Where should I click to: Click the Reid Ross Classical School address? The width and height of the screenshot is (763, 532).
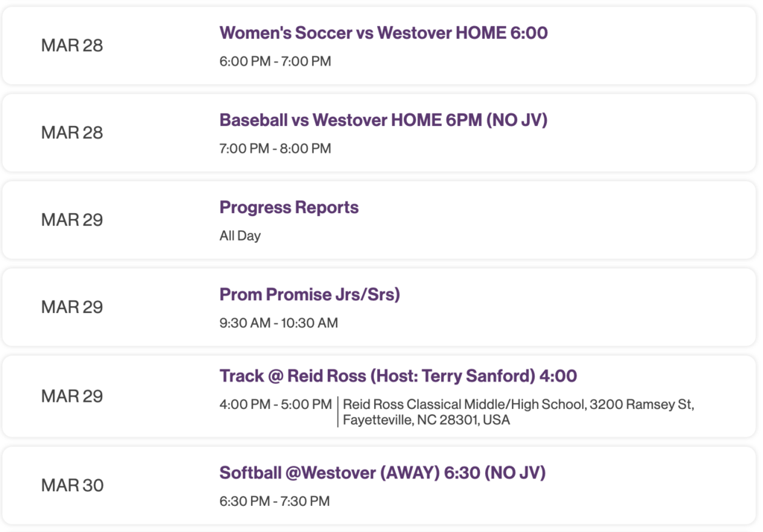coord(519,413)
